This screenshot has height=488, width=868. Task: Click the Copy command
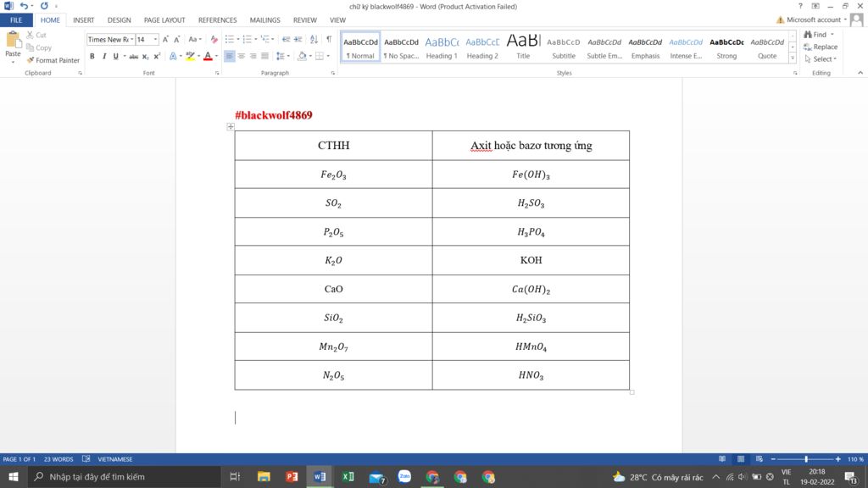39,47
